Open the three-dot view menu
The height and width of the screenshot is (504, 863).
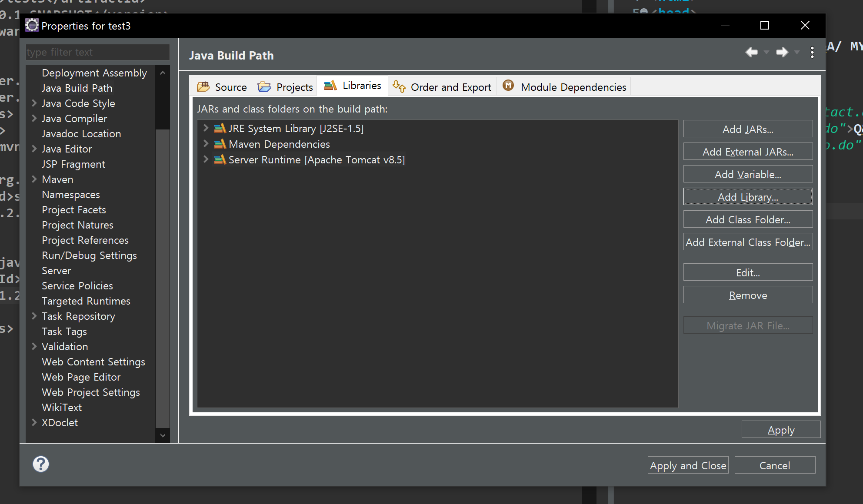tap(812, 53)
